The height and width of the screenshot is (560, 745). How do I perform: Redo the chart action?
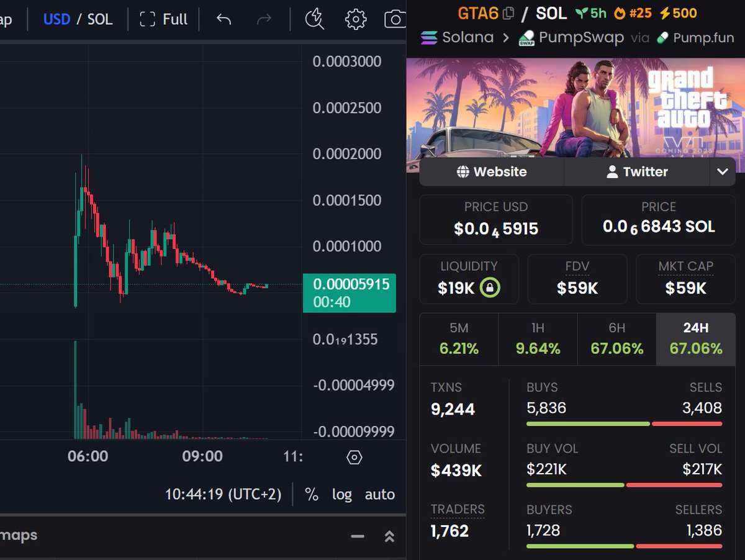click(264, 19)
